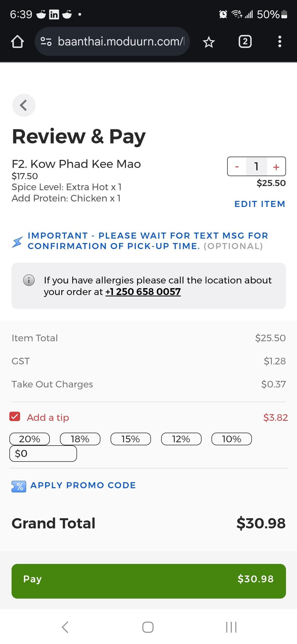Image resolution: width=297 pixels, height=644 pixels.
Task: Tap the promo code percent tag icon
Action: [19, 486]
